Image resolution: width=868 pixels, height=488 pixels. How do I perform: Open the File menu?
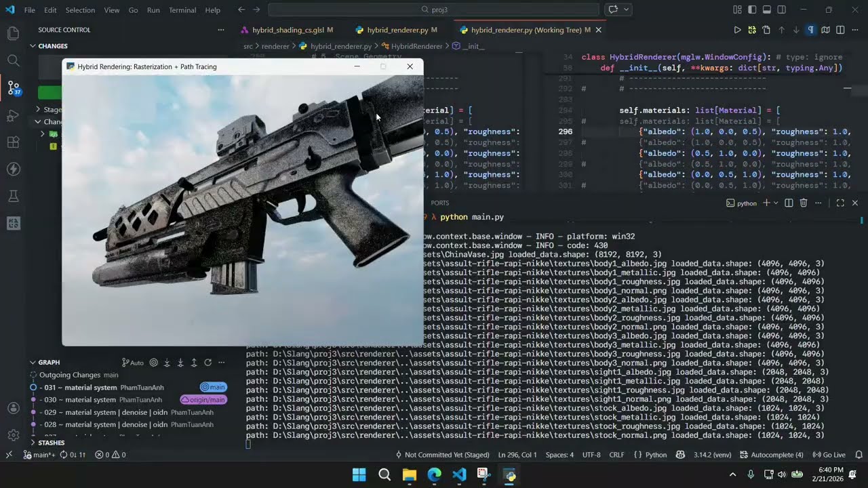click(30, 10)
